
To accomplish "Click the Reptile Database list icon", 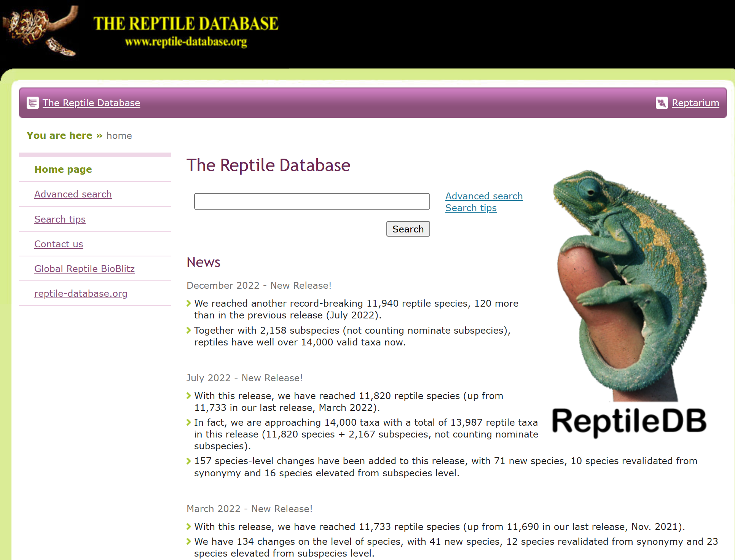I will [x=33, y=103].
